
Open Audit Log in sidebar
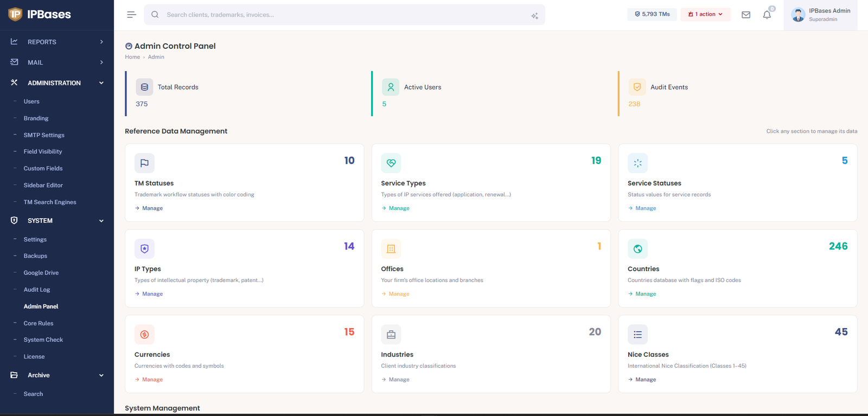pos(36,290)
